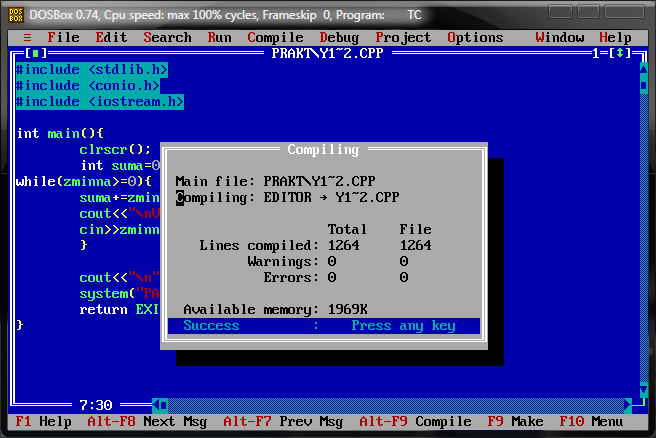The image size is (656, 438).
Task: Click the 'Warnings:' label in dialog
Action: click(x=283, y=262)
